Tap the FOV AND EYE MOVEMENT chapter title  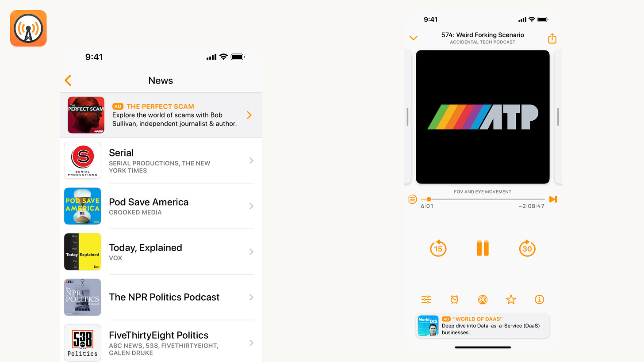pos(483,192)
